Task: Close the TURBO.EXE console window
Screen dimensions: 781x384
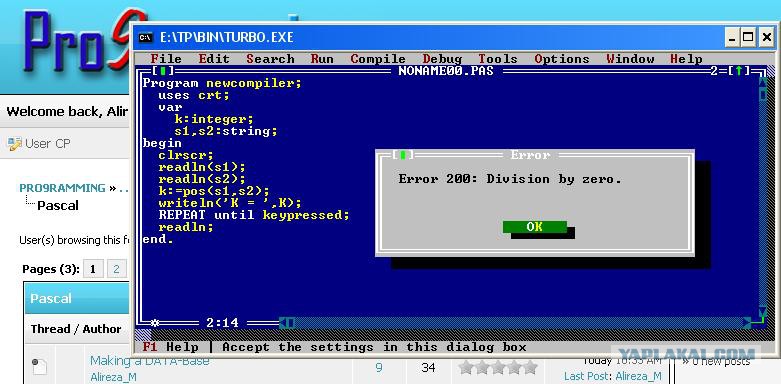Action: (766, 37)
